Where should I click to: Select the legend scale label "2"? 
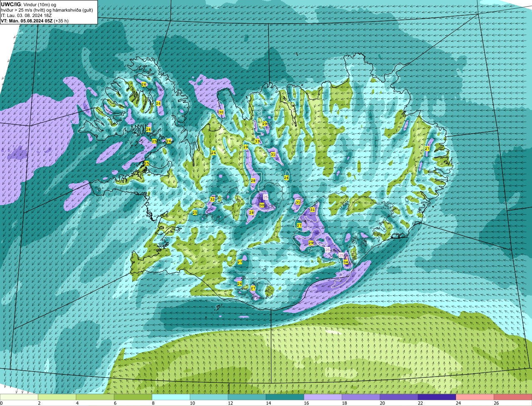pyautogui.click(x=39, y=403)
